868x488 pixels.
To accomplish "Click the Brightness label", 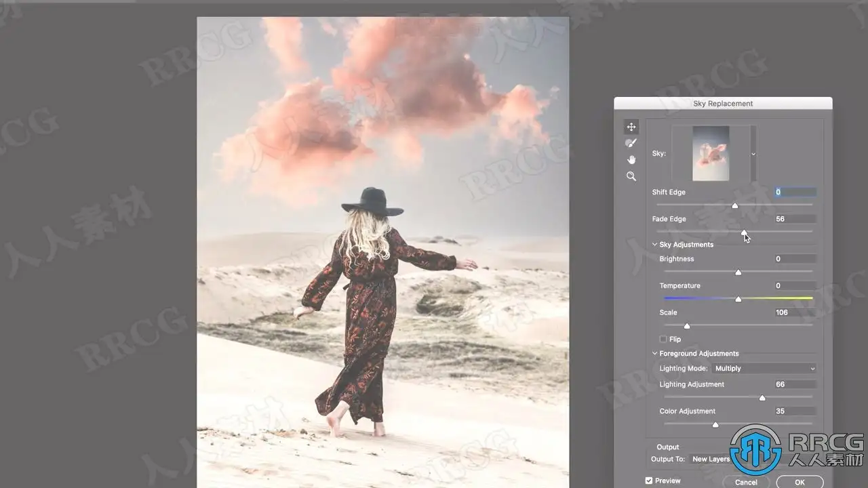I will coord(677,259).
